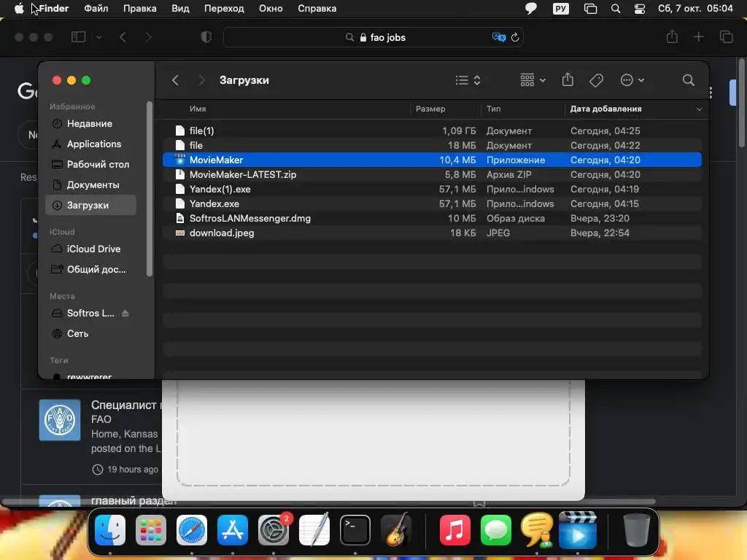Open Trash from Dock
Image resolution: width=747 pixels, height=560 pixels.
[636, 530]
